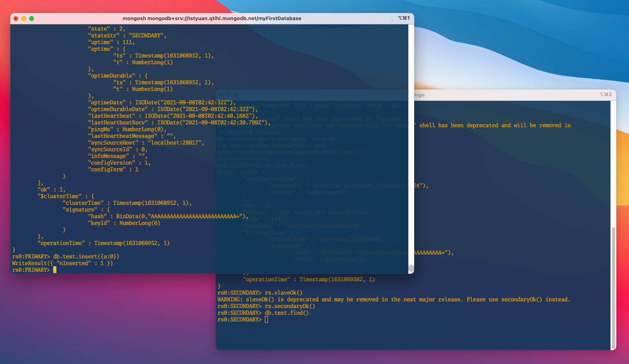Click the mongosh mongodb+srv window title

point(212,19)
